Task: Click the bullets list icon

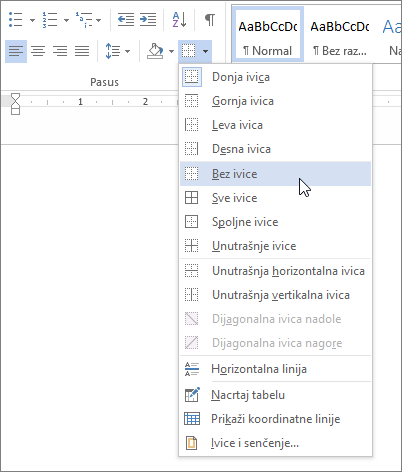Action: click(15, 20)
